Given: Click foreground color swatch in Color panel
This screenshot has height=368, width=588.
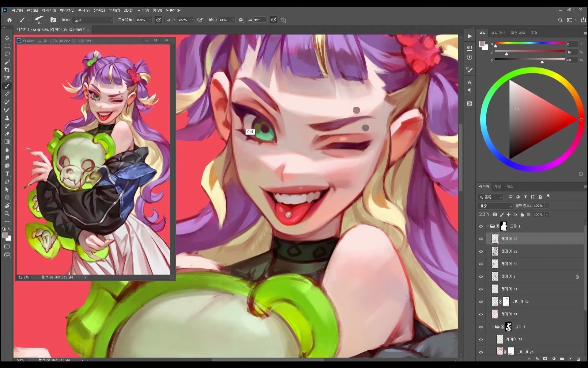Looking at the screenshot, I should coord(482,44).
